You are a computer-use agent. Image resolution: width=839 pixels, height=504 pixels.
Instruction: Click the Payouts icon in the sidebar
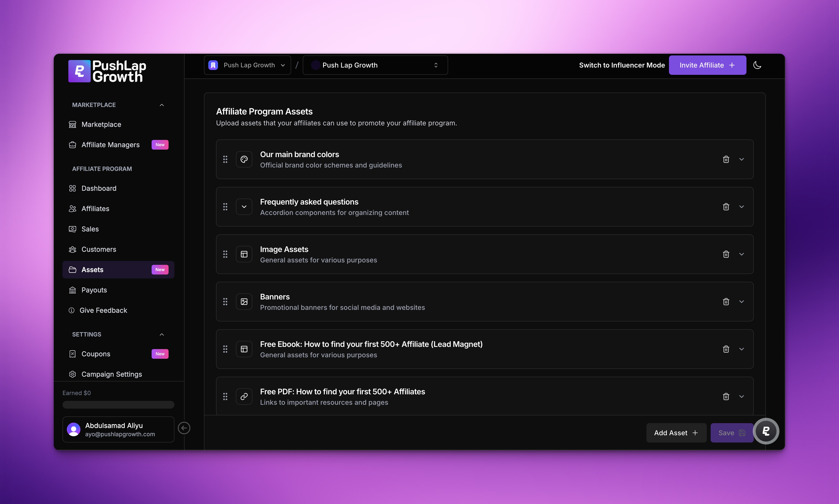pyautogui.click(x=73, y=290)
